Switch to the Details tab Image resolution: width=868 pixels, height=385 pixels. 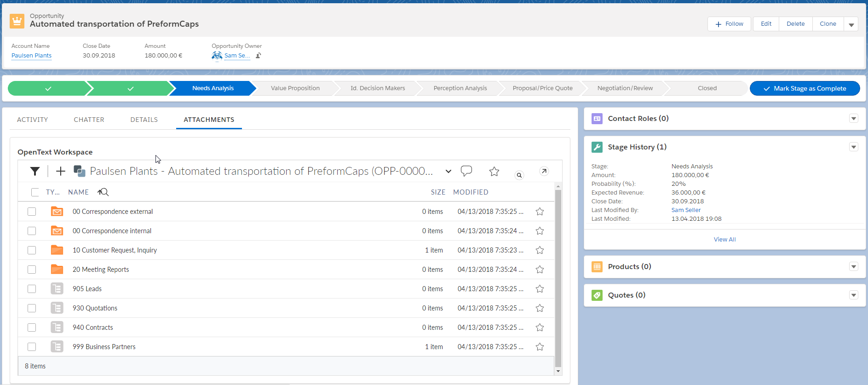pyautogui.click(x=144, y=120)
